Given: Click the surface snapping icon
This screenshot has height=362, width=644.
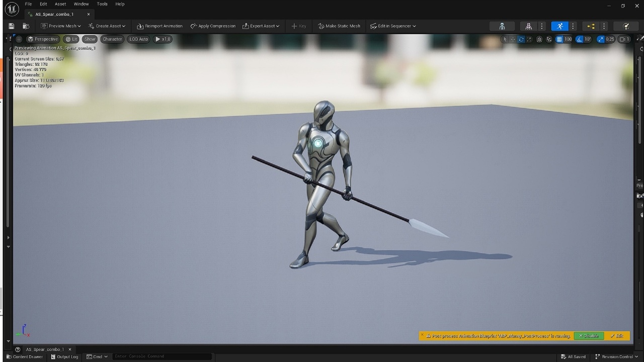Looking at the screenshot, I should (548, 39).
